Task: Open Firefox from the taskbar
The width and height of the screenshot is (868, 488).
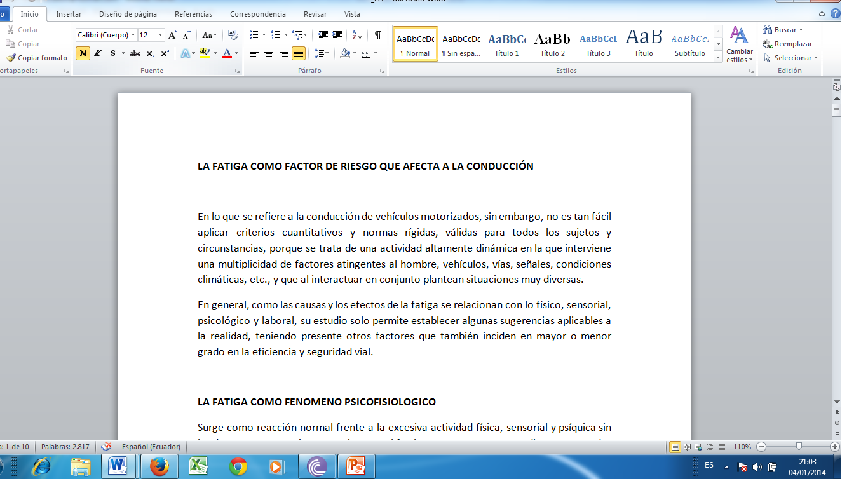Action: pyautogui.click(x=159, y=467)
